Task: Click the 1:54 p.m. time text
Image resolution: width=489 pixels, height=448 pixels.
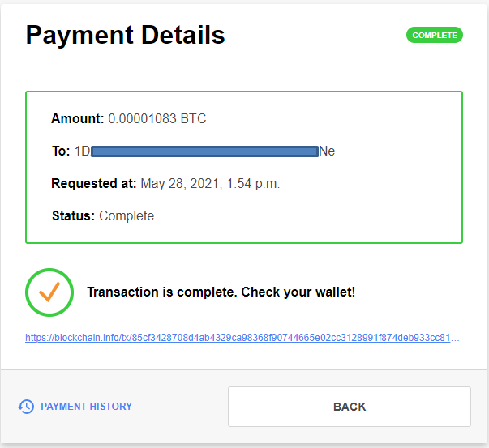Action: 254,184
